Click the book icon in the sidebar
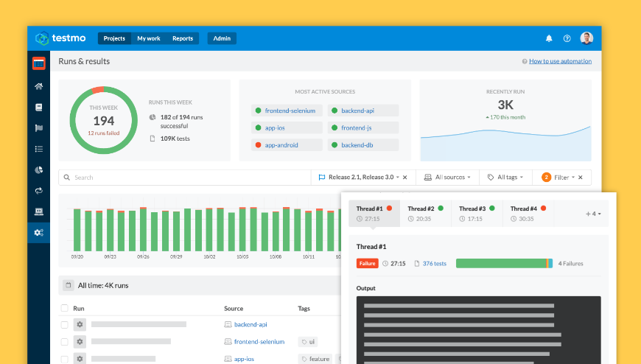 pos(39,107)
